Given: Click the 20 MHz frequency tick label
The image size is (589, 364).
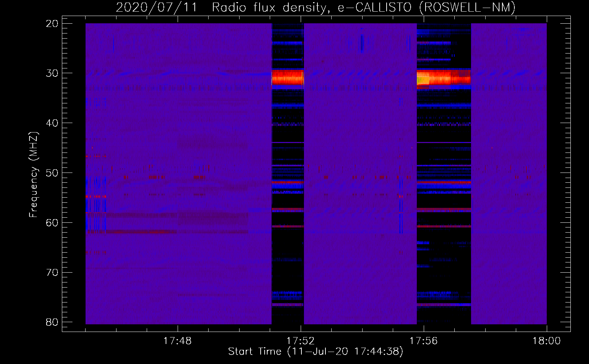Looking at the screenshot, I should tap(52, 24).
